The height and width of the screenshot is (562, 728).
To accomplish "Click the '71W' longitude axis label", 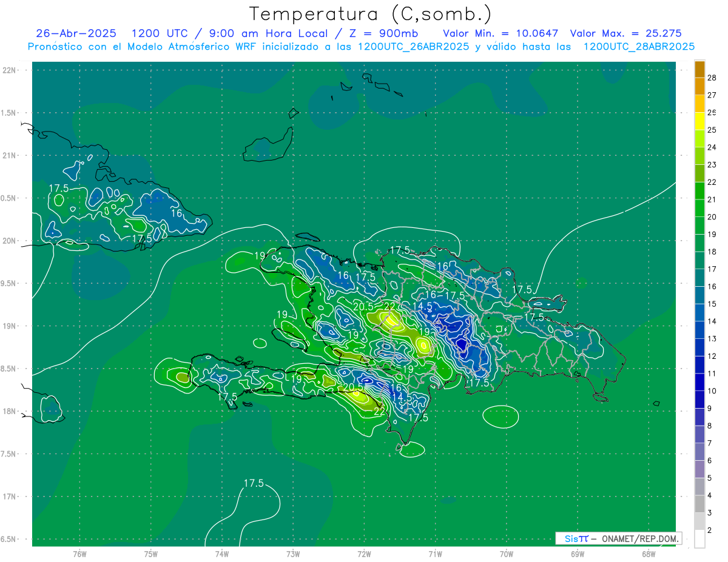I will [435, 554].
